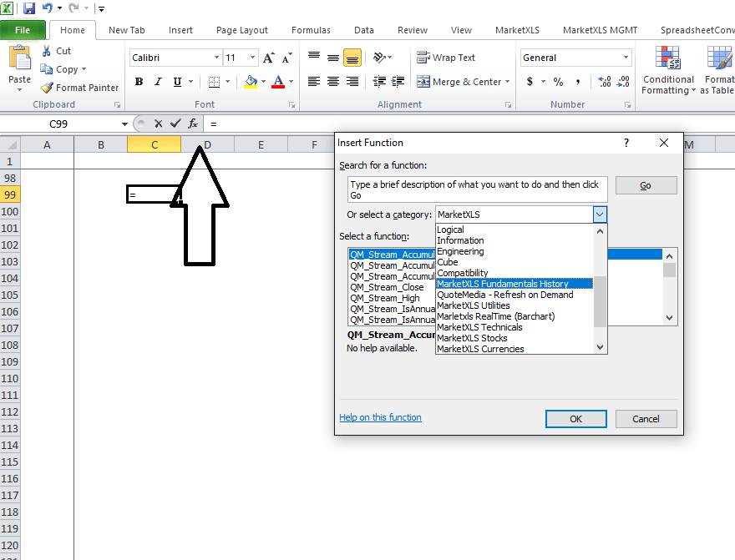This screenshot has height=560, width=735.
Task: Click the red Font Color letter A
Action: click(x=278, y=82)
